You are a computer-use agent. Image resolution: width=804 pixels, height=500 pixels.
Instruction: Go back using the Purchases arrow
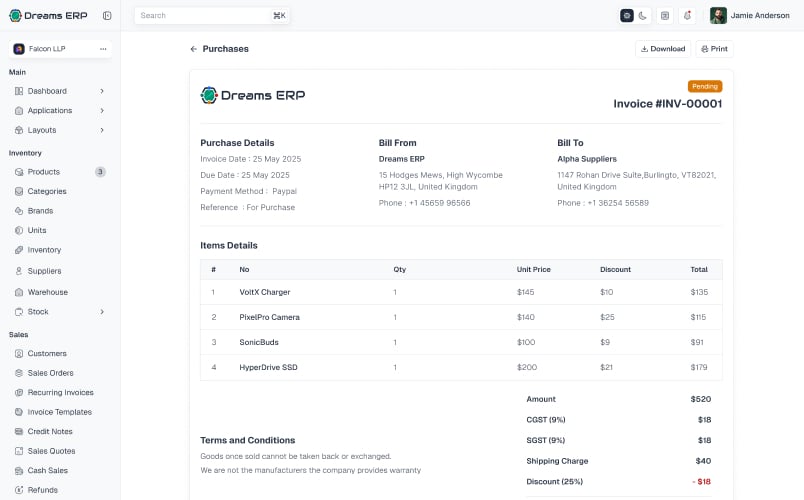[x=193, y=49]
